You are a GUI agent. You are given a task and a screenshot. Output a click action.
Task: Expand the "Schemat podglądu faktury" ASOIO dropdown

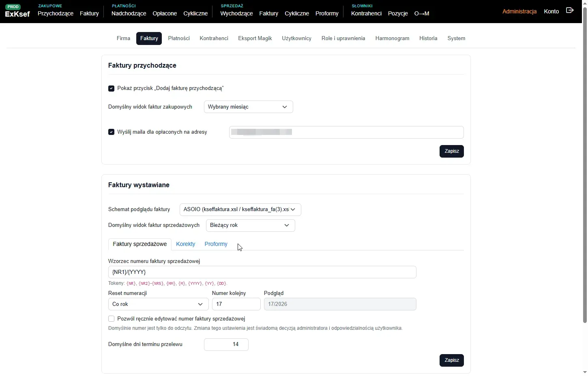coord(240,209)
